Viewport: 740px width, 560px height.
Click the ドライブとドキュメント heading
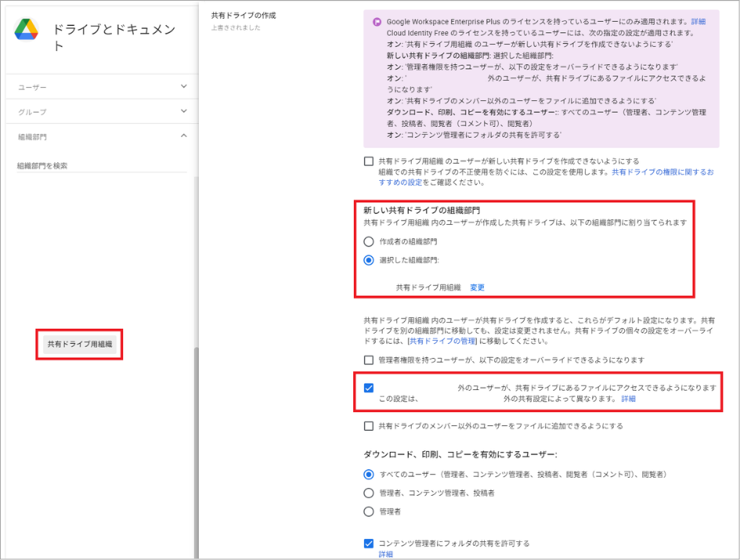(x=114, y=37)
